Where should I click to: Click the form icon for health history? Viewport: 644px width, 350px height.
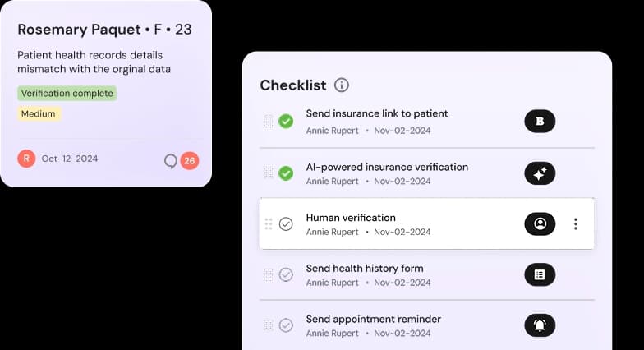[x=540, y=274]
